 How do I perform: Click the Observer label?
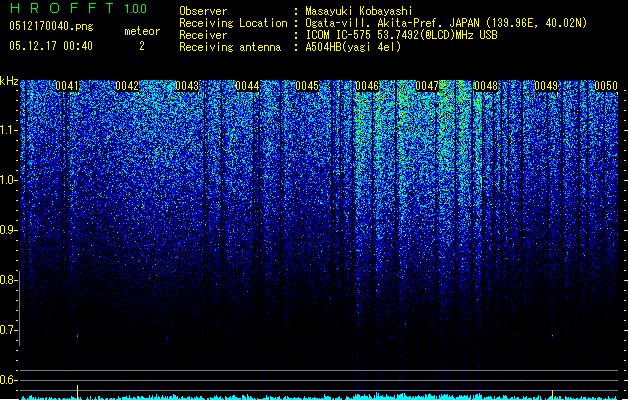(203, 11)
